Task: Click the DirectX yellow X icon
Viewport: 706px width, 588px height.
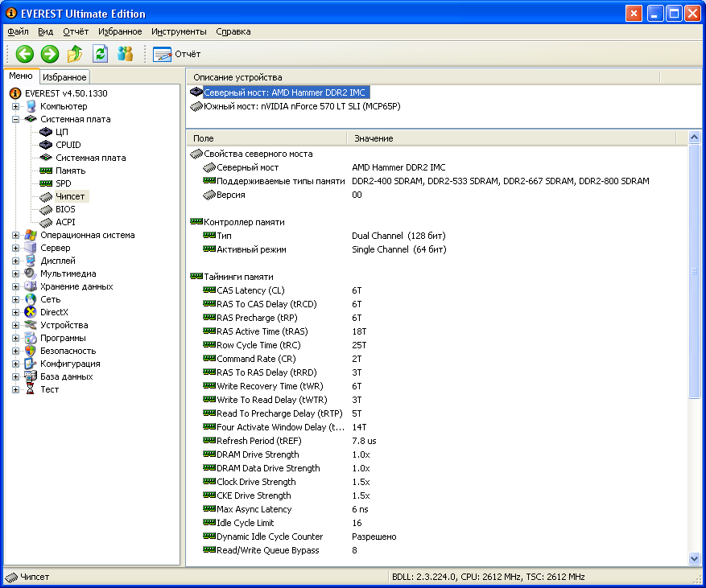Action: pos(31,312)
